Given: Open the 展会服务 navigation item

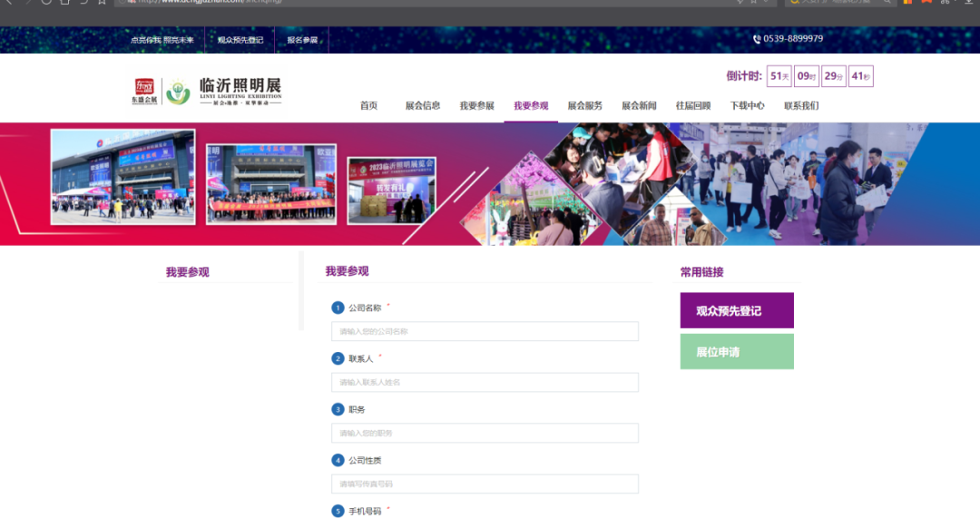Looking at the screenshot, I should (x=585, y=105).
